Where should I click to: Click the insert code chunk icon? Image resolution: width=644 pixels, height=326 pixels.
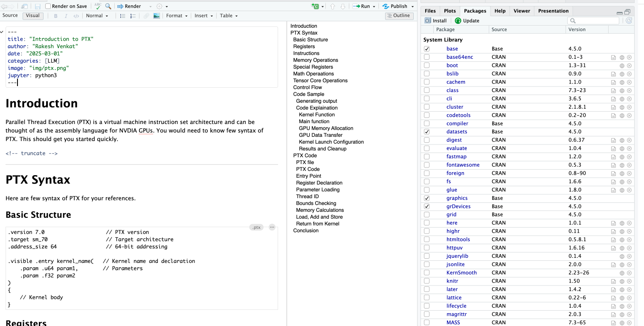[x=315, y=6]
